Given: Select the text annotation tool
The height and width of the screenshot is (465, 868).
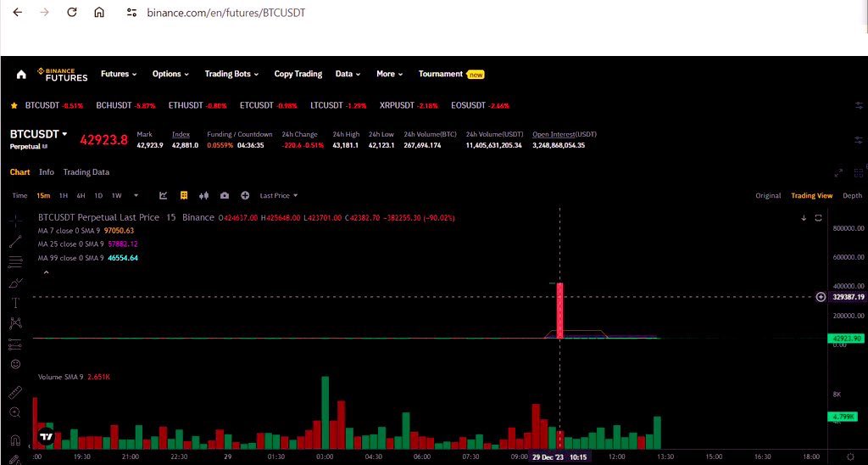Looking at the screenshot, I should tap(15, 303).
